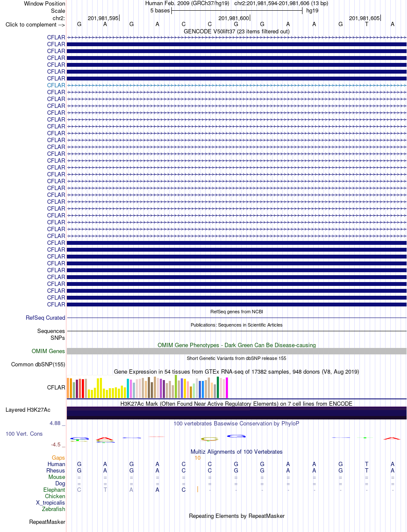
Task: Open 'Short Genetic Variants from dbSNP release 155'
Action: (236, 358)
